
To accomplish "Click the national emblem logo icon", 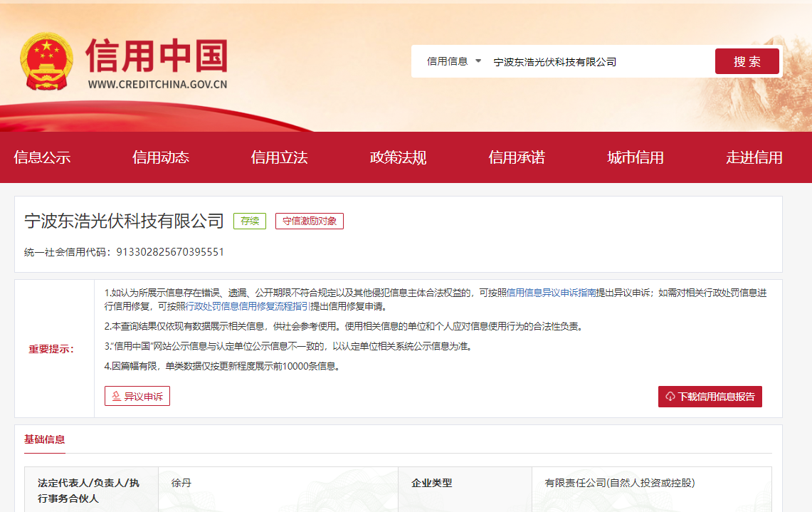I will pos(46,62).
